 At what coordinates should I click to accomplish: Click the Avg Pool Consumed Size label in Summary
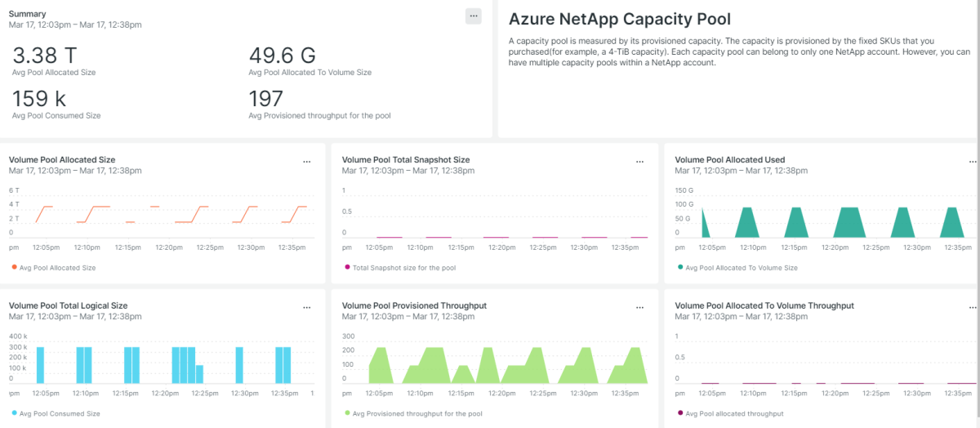56,115
